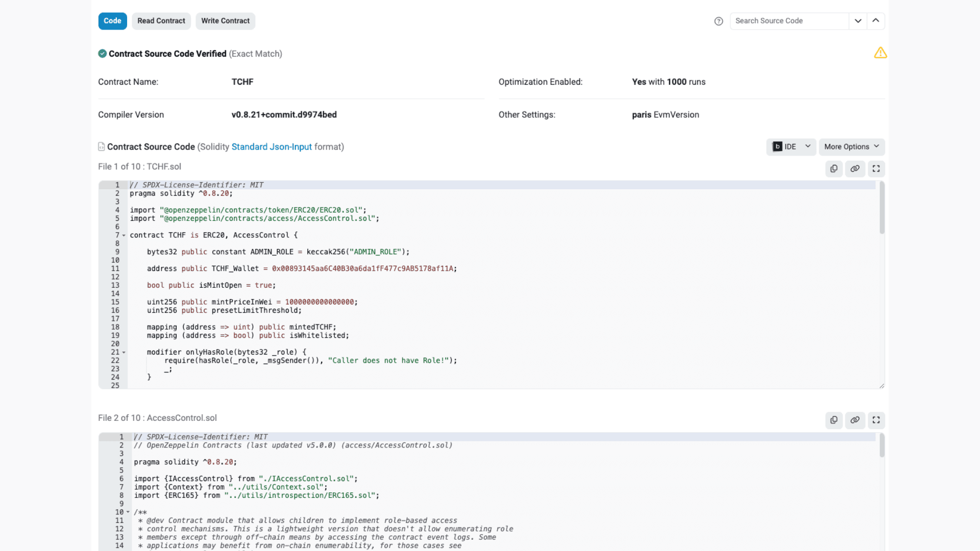Click the Search Source Code field
Image resolution: width=980 pixels, height=551 pixels.
pos(789,21)
